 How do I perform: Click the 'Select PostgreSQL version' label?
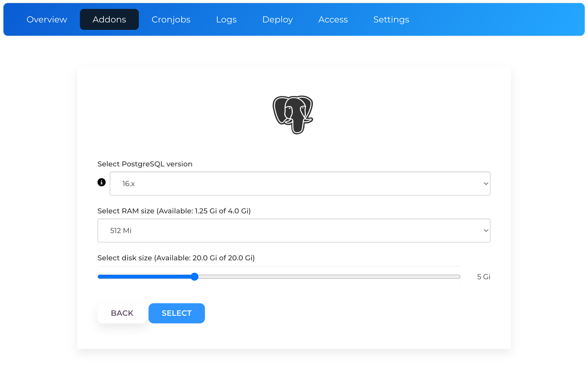tap(145, 164)
